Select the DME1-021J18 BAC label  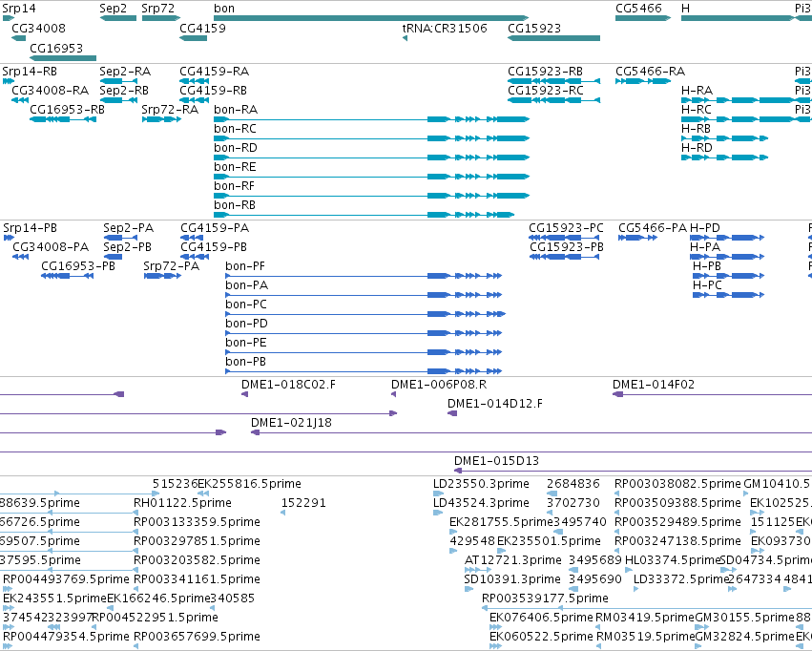click(x=292, y=423)
